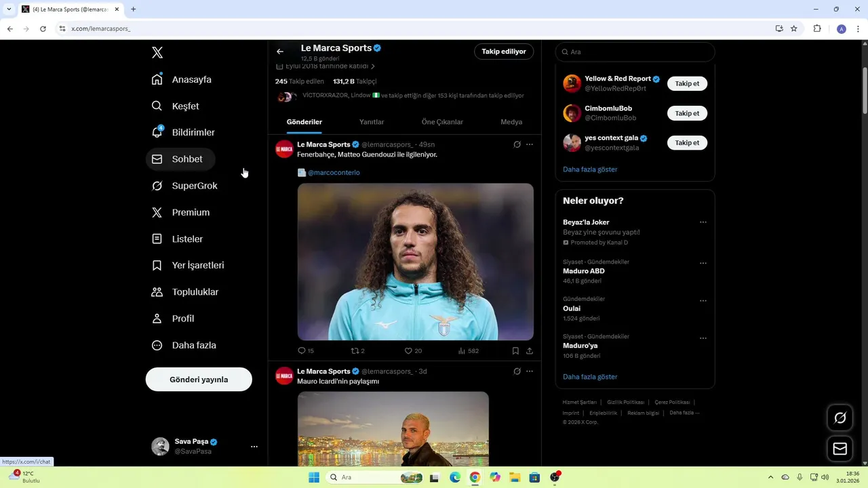Image resolution: width=868 pixels, height=488 pixels.
Task: Click Takip ediliyor button
Action: [504, 52]
